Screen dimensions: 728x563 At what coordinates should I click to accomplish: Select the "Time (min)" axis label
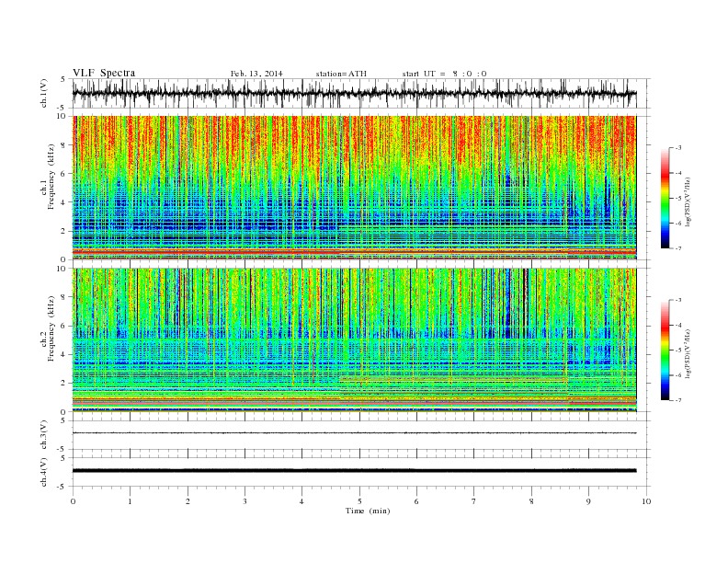(368, 511)
